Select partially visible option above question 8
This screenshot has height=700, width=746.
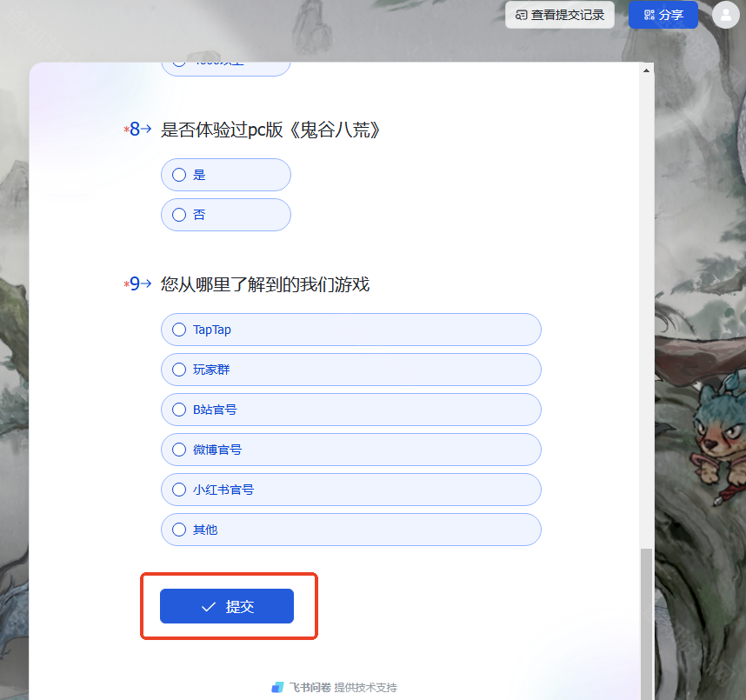click(x=226, y=68)
